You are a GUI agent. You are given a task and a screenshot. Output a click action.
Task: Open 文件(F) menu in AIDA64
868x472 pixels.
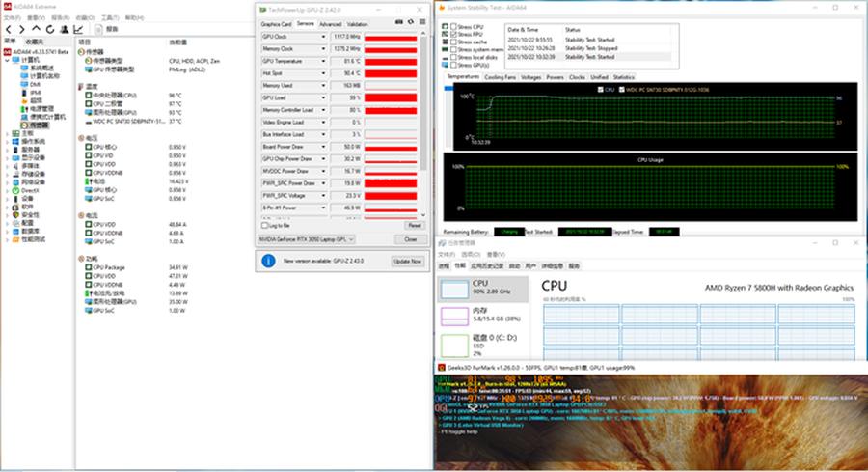pyautogui.click(x=13, y=17)
